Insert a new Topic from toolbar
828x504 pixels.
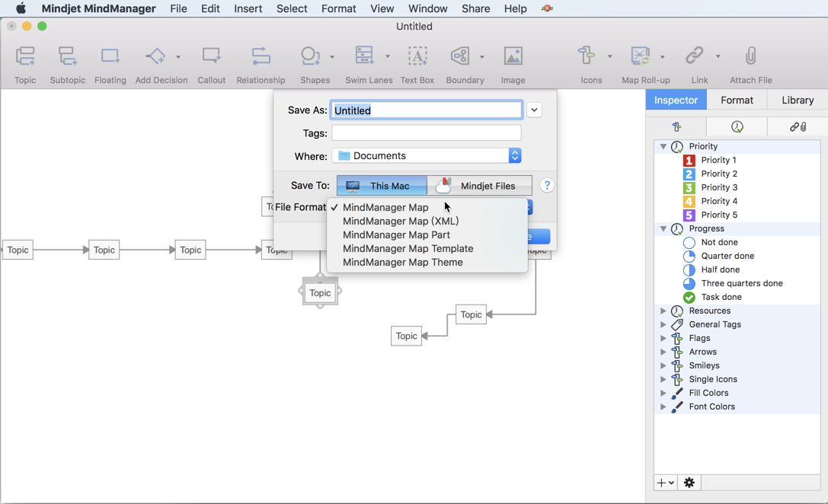coord(25,56)
